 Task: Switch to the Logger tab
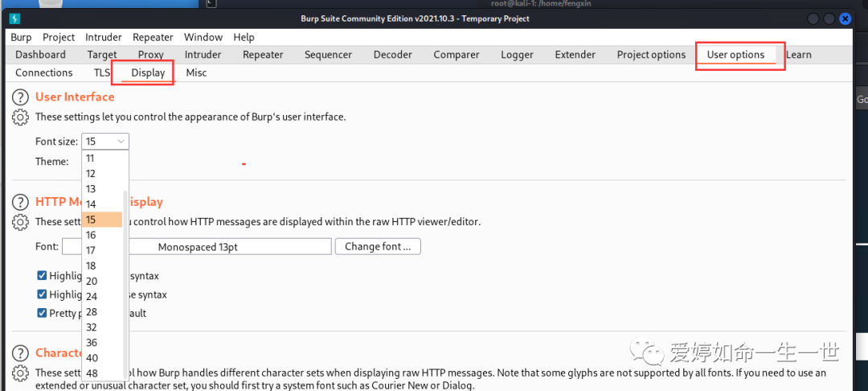[x=517, y=54]
